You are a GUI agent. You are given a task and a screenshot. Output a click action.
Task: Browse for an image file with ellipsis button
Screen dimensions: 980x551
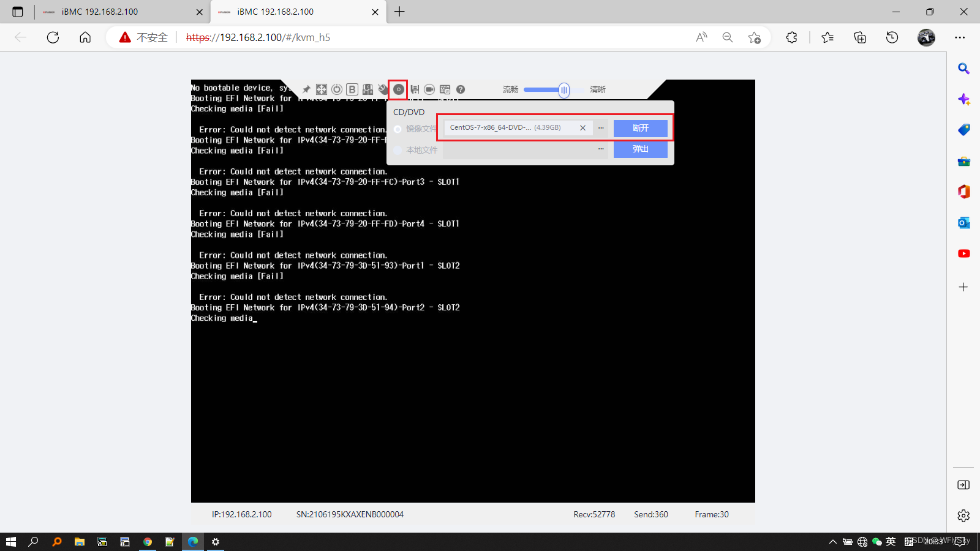pyautogui.click(x=601, y=128)
